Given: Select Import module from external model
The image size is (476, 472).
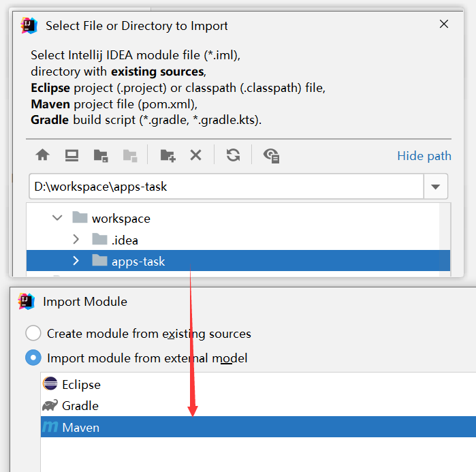Looking at the screenshot, I should [136, 358].
